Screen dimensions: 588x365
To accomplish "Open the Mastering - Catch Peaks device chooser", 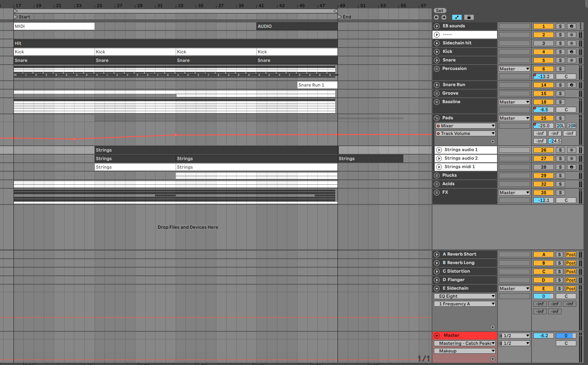I will 465,343.
